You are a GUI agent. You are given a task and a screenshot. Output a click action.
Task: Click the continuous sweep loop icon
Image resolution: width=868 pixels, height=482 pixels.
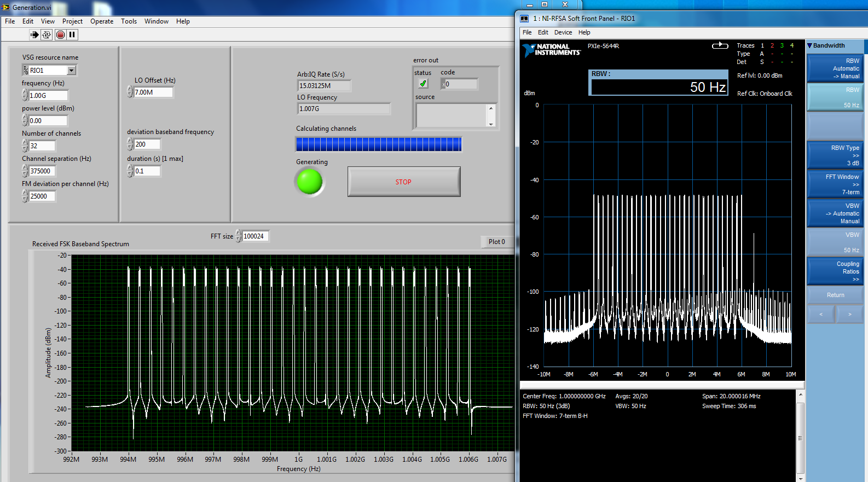[720, 45]
